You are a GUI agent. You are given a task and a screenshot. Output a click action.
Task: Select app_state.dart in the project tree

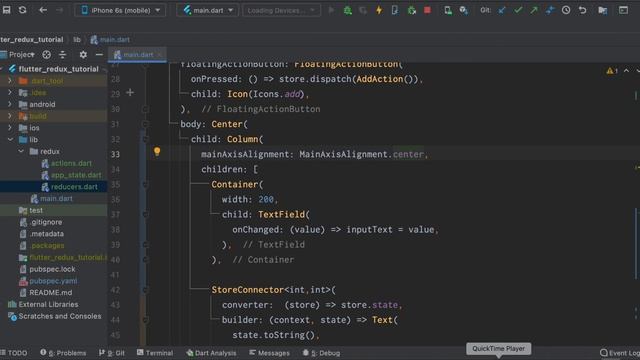[71, 175]
